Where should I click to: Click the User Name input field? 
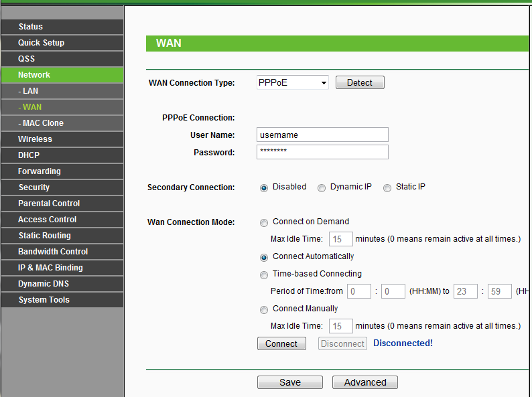(x=322, y=135)
